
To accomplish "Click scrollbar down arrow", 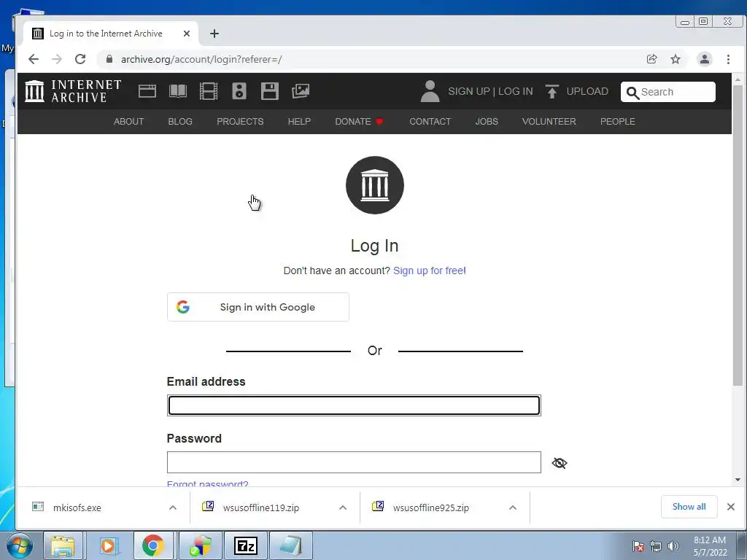I will (738, 480).
